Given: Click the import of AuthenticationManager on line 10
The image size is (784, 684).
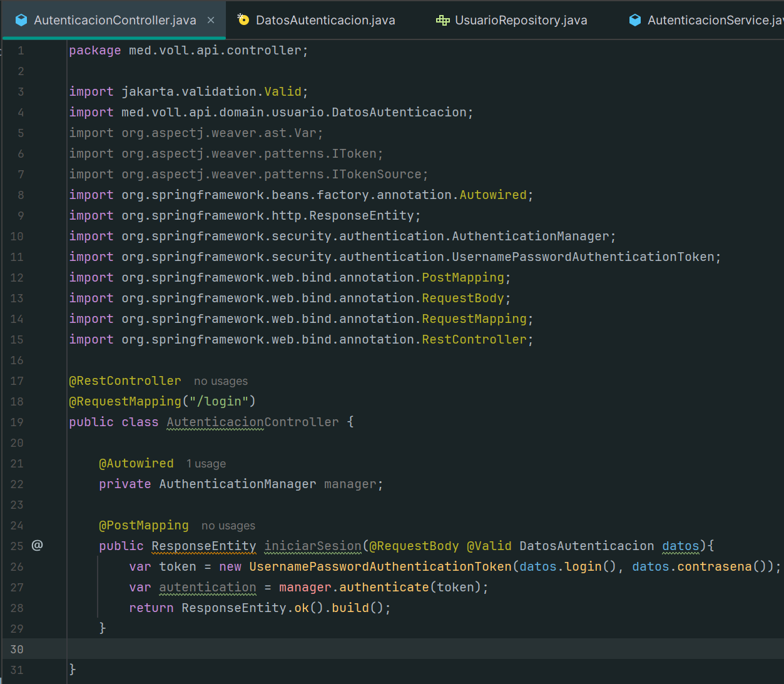Looking at the screenshot, I should 342,236.
